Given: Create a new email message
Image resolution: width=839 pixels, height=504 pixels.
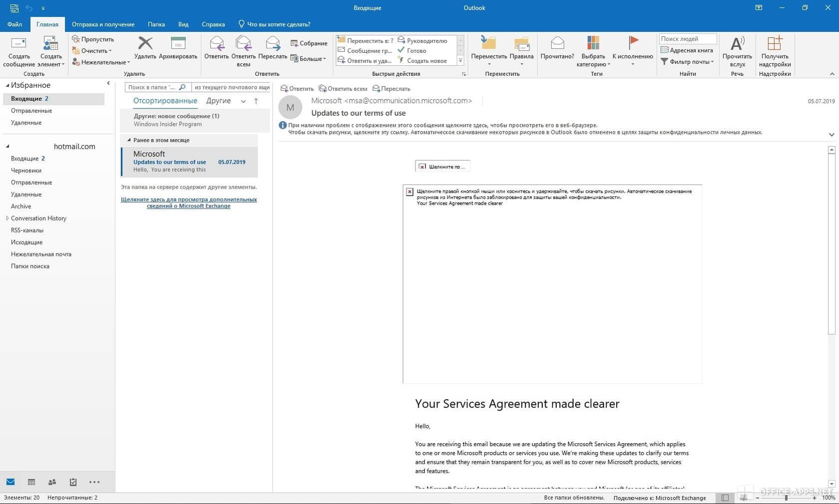Looking at the screenshot, I should pyautogui.click(x=19, y=51).
